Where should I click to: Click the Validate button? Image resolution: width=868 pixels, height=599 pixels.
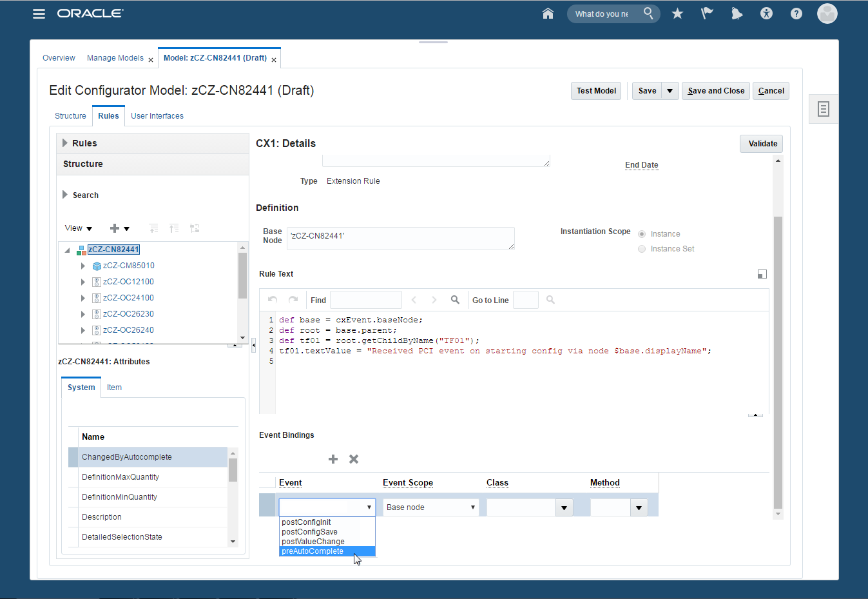(762, 144)
